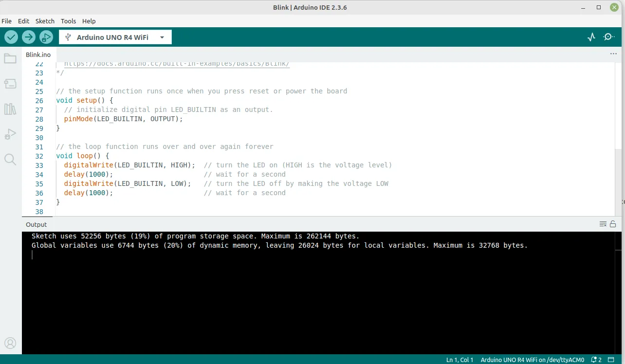Screen dimensions: 625x364
Task: Open the Boards Manager panel
Action: coord(11,83)
